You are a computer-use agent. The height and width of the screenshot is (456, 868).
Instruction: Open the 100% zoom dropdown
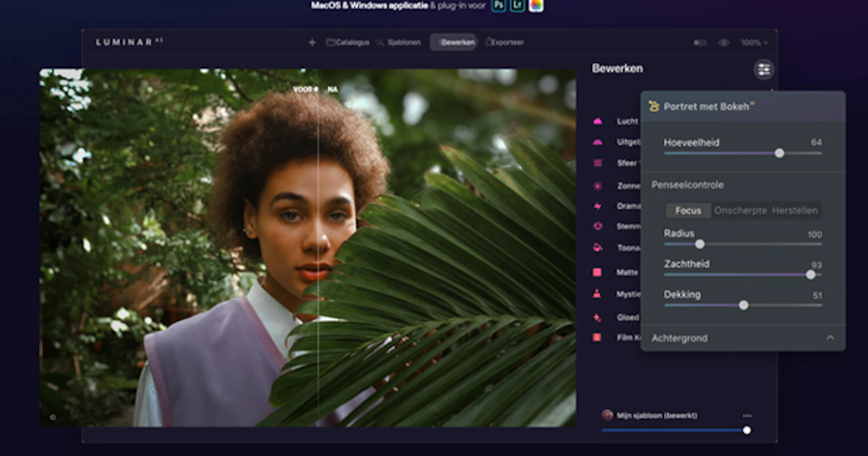[754, 43]
